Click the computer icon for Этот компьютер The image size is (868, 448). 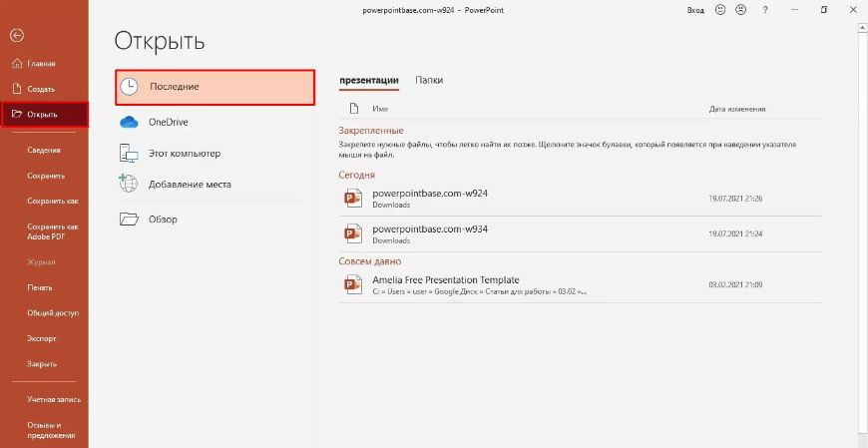(x=129, y=154)
